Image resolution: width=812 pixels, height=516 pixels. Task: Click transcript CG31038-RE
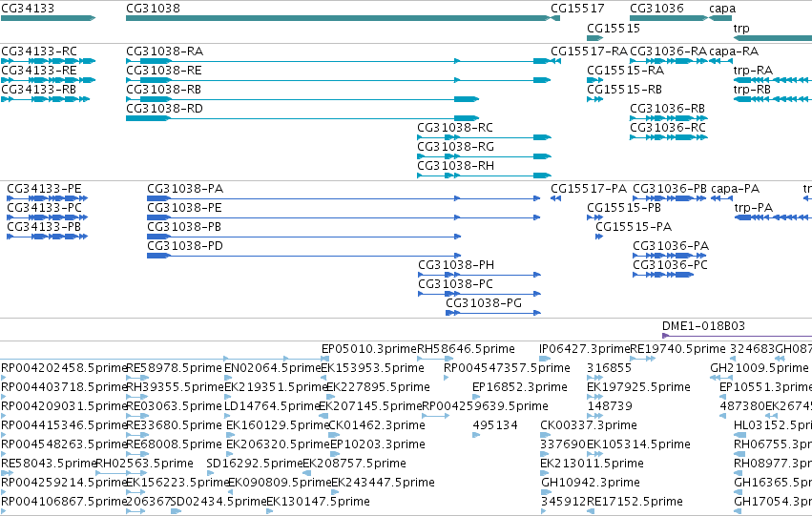tap(164, 71)
